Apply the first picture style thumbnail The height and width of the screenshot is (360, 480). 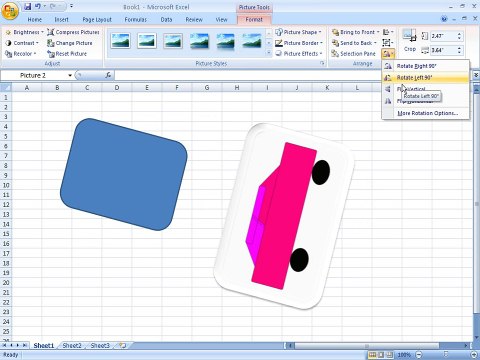click(x=121, y=41)
